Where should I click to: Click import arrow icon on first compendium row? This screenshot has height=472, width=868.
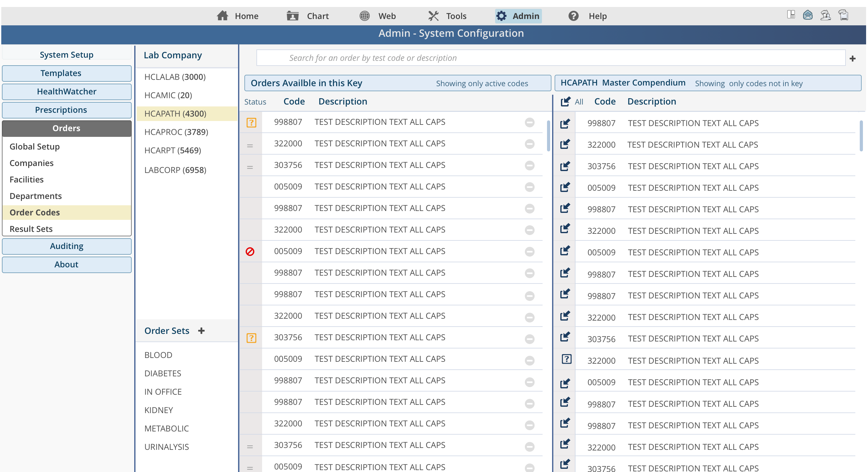click(x=565, y=124)
